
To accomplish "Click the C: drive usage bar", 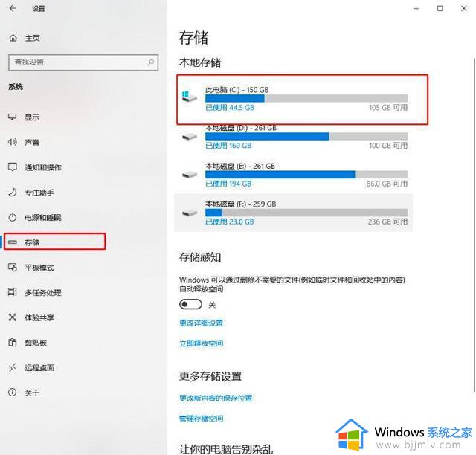I will click(x=306, y=98).
